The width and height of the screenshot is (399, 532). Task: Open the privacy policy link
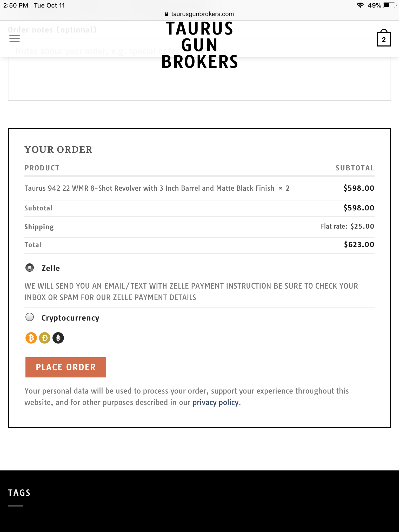tap(216, 402)
